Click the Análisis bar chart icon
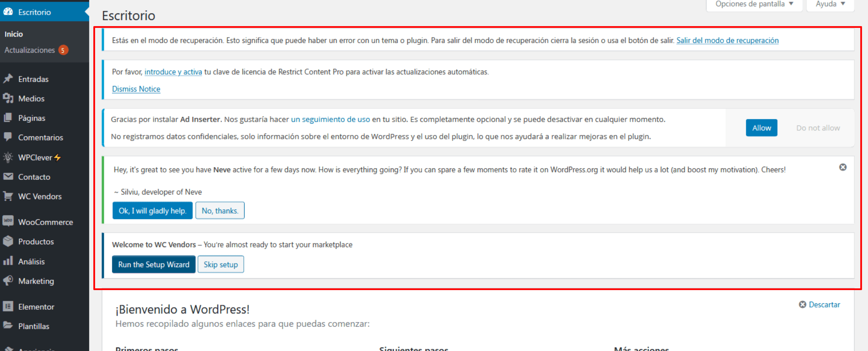 coord(8,261)
